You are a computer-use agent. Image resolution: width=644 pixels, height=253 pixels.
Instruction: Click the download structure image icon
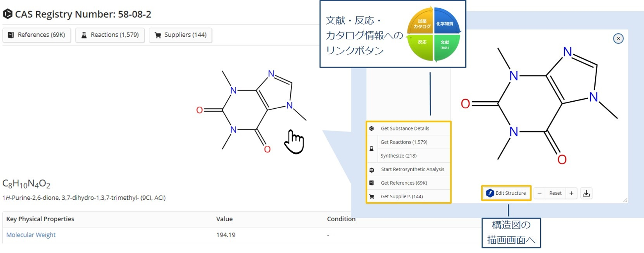tap(586, 193)
